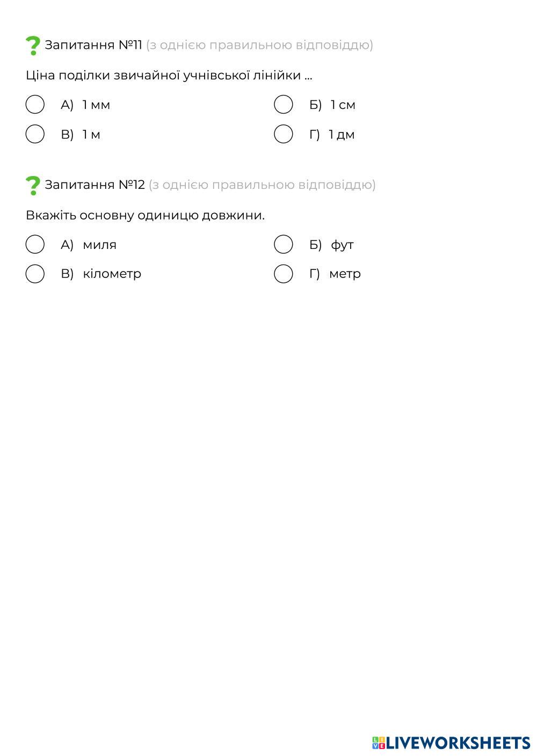Mark the radio button for В) 1 м
This screenshot has width=537, height=756.
35,134
